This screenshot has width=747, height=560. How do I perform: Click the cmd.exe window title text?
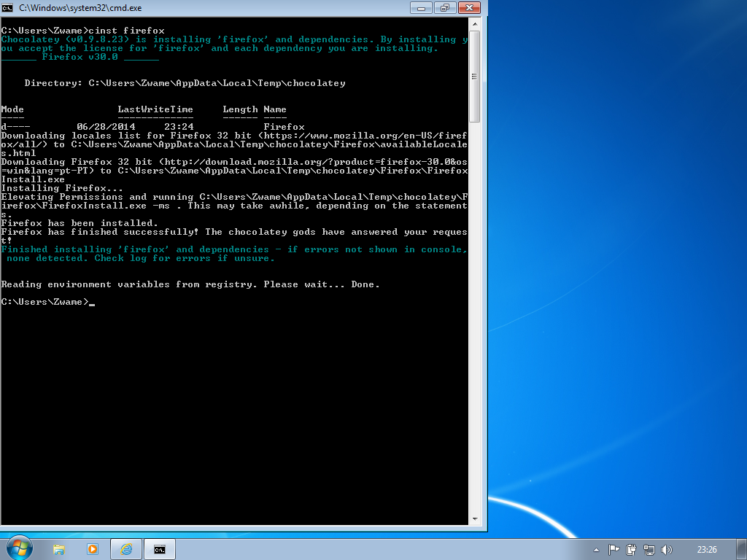[80, 8]
